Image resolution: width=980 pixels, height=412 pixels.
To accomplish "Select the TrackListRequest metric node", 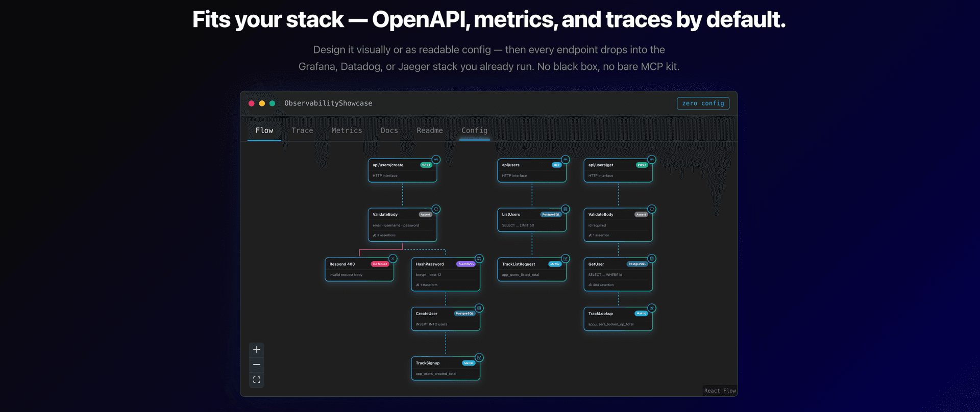I will coord(532,269).
